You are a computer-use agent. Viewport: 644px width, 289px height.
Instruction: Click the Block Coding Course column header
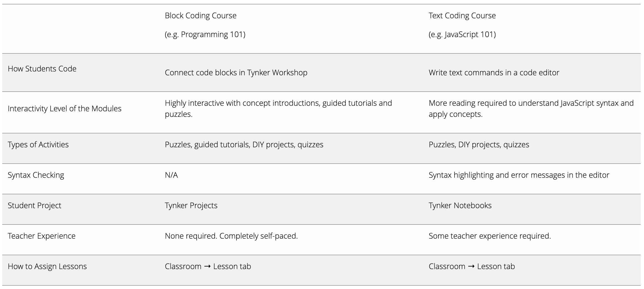(201, 16)
